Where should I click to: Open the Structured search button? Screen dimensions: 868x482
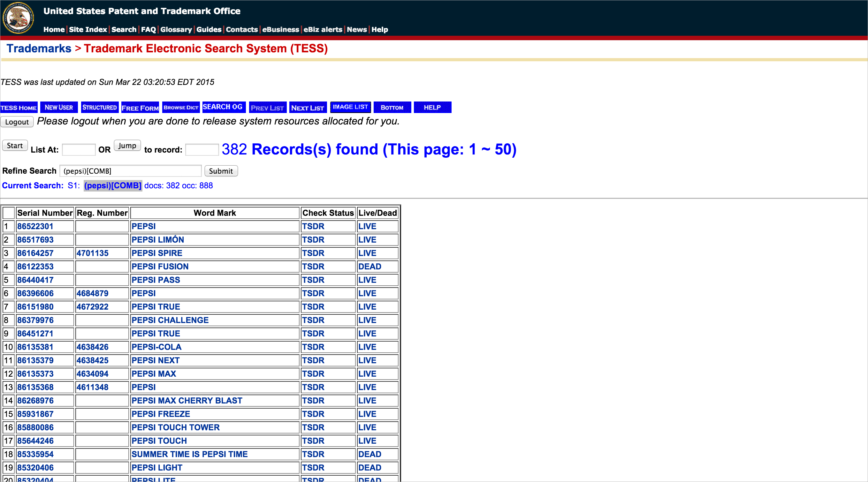(100, 108)
